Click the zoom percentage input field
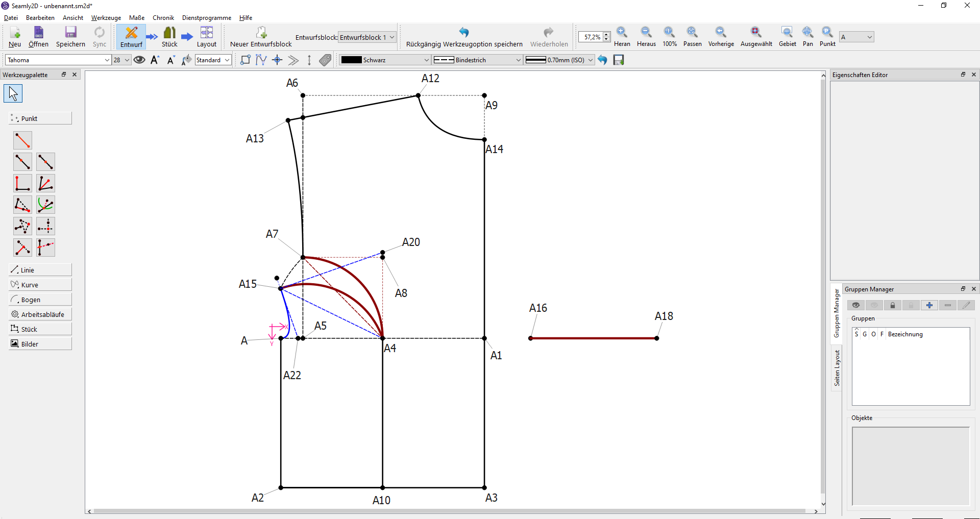The image size is (980, 519). pyautogui.click(x=592, y=37)
